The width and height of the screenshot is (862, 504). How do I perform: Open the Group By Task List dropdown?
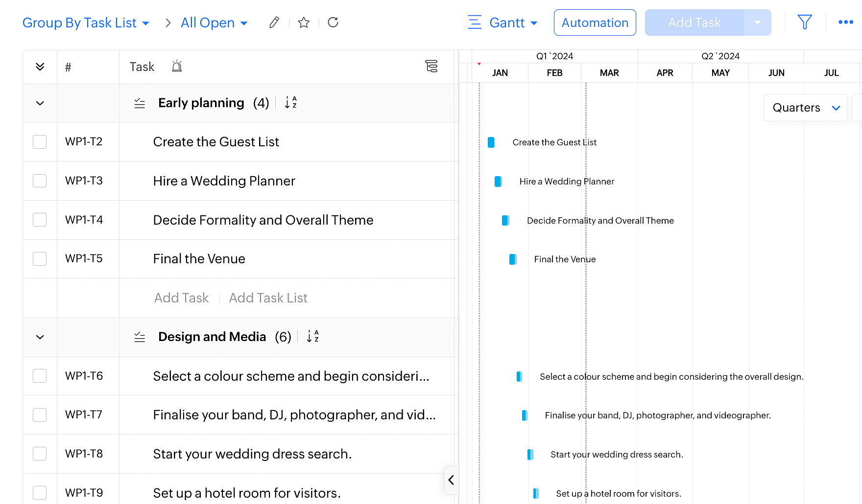pos(86,23)
